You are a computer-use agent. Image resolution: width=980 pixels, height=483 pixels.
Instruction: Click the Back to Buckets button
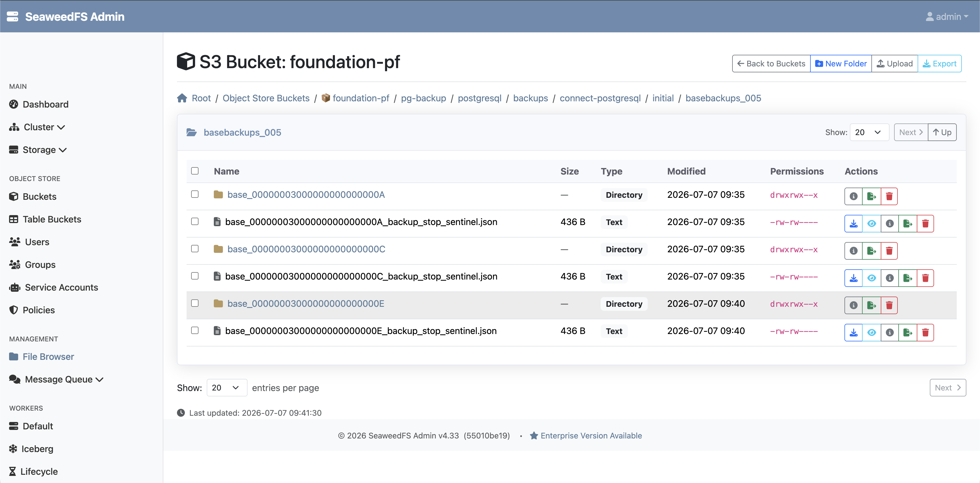(771, 64)
